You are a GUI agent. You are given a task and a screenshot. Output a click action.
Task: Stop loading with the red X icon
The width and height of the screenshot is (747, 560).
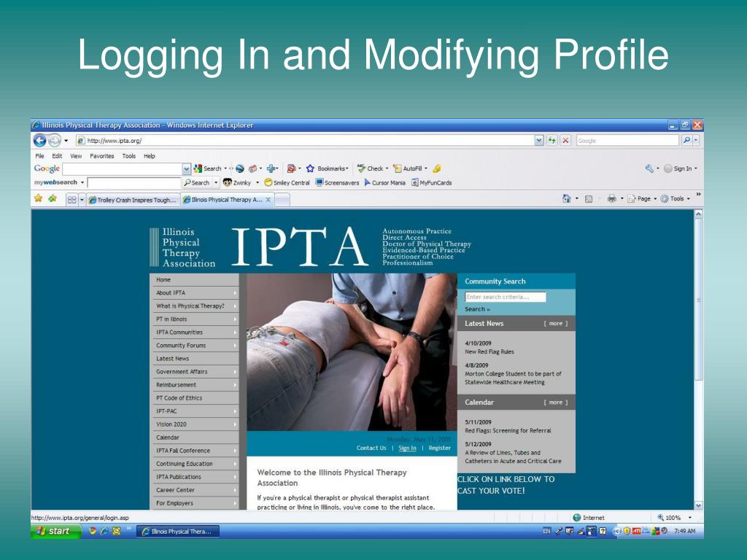coord(565,141)
